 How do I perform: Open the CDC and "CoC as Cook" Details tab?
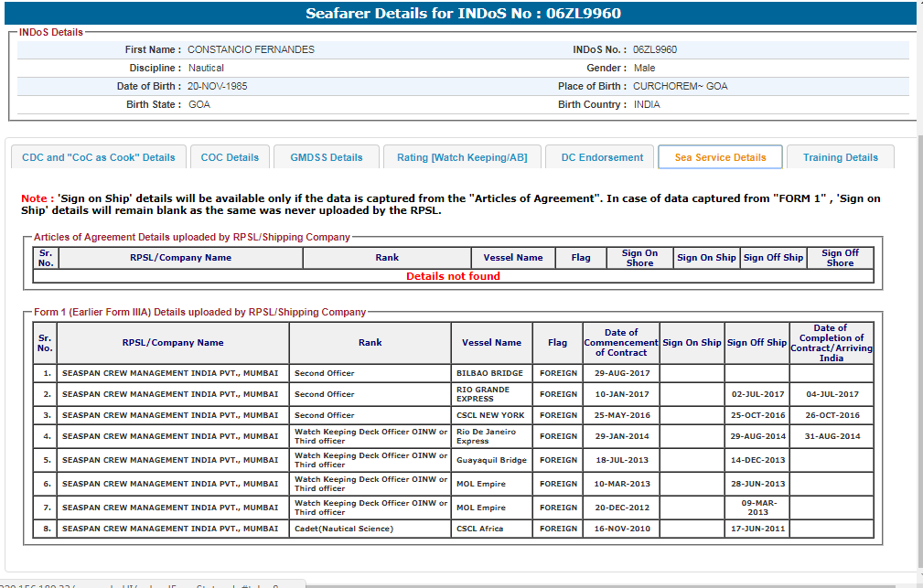[98, 157]
